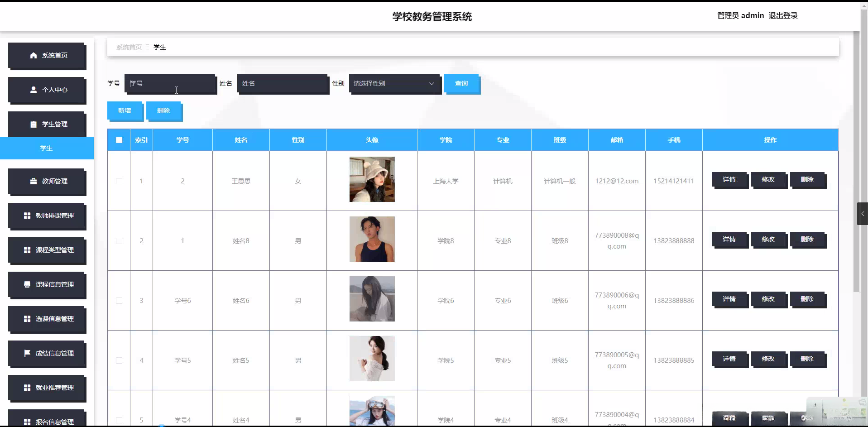Click the grid icon beside 选课信息管理
The height and width of the screenshot is (427, 868).
click(27, 319)
